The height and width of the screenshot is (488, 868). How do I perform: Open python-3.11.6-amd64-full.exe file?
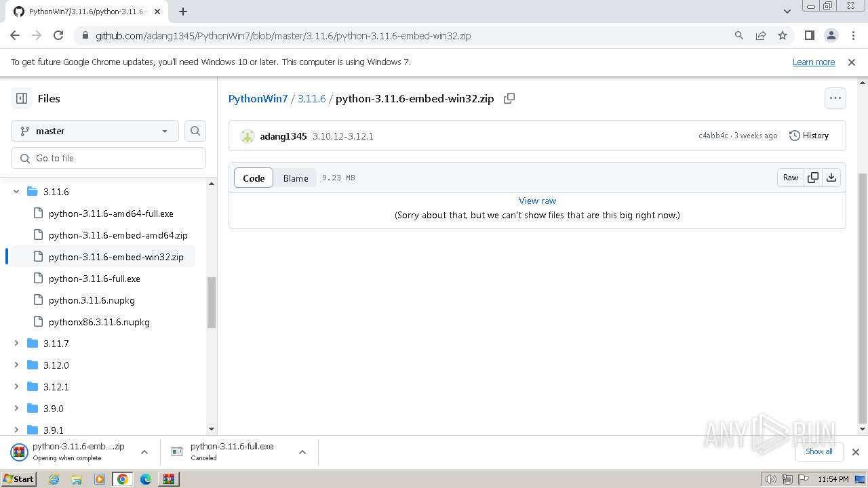(111, 213)
